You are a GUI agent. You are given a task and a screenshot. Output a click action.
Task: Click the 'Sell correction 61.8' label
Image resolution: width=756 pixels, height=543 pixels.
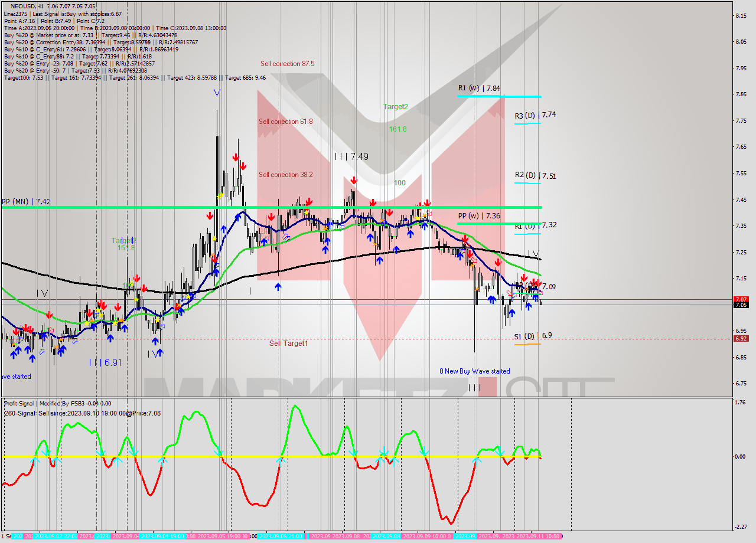(x=286, y=122)
